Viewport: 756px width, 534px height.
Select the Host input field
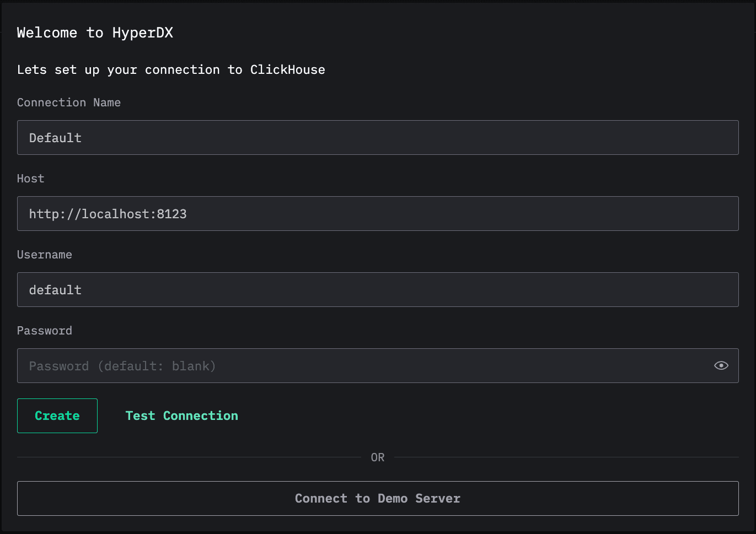point(378,213)
